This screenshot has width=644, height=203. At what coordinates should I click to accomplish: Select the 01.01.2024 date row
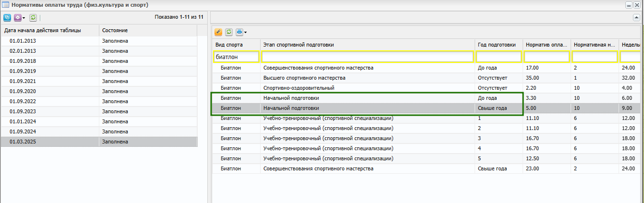pos(99,121)
